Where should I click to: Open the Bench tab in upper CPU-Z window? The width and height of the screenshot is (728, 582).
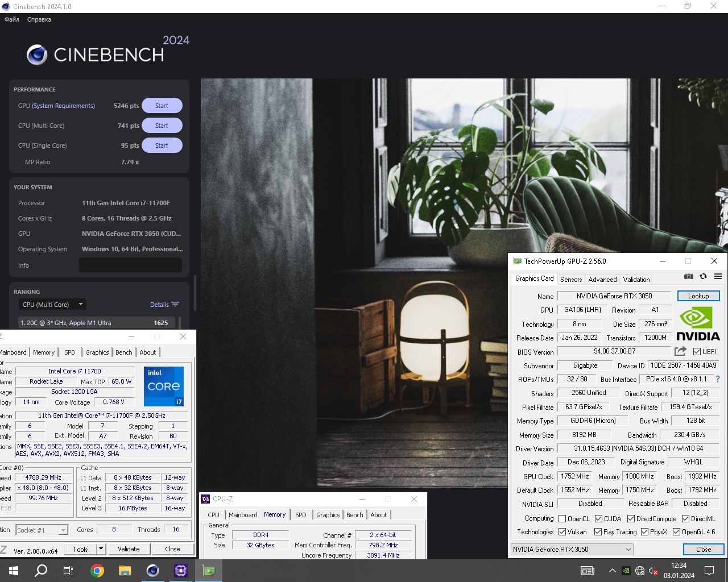coord(123,352)
